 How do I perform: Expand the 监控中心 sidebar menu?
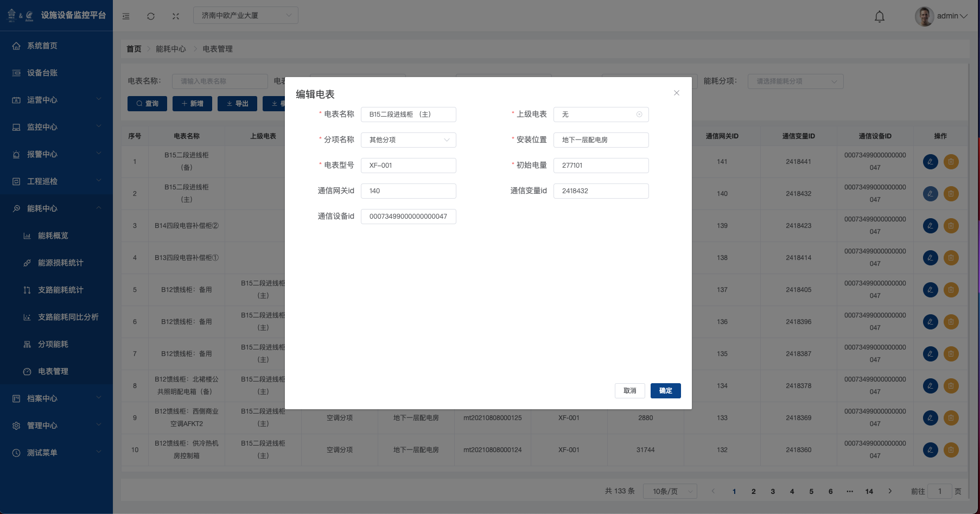[x=56, y=127]
